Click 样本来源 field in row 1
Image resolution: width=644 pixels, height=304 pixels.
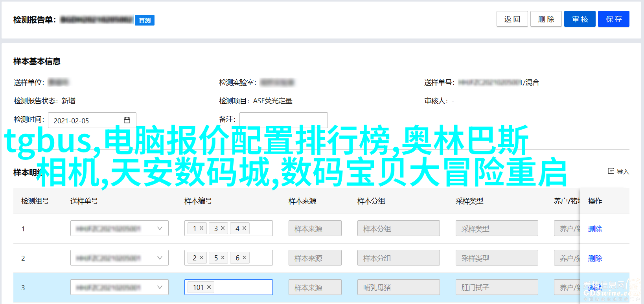[315, 228]
